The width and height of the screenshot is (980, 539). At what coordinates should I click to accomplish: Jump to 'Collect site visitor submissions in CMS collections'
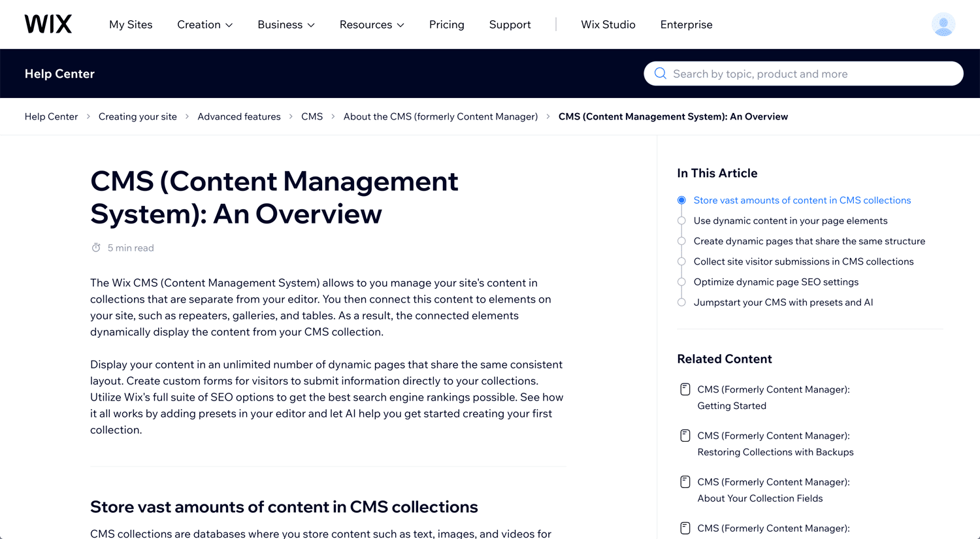tap(804, 261)
